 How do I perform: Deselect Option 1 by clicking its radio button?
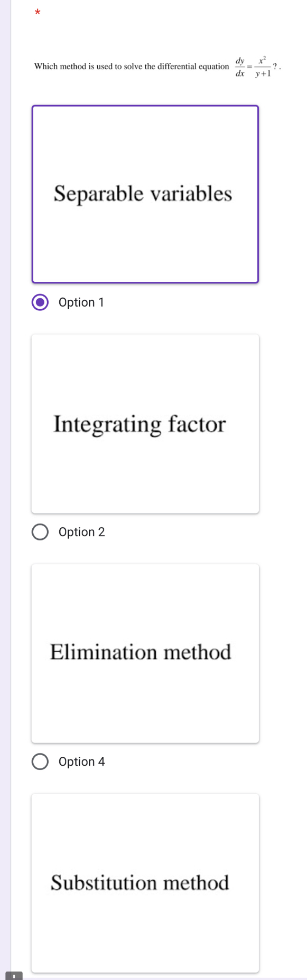coord(40,302)
